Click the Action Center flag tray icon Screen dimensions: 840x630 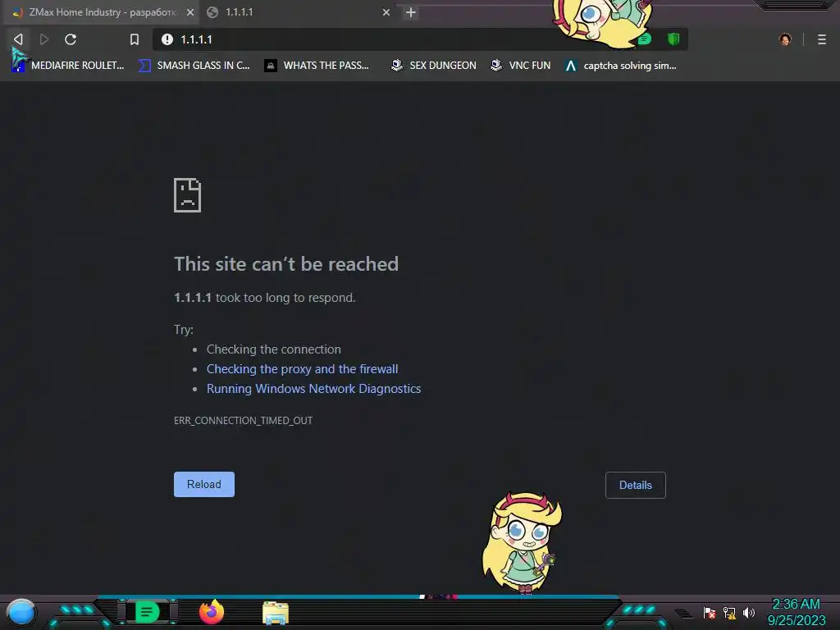[710, 613]
